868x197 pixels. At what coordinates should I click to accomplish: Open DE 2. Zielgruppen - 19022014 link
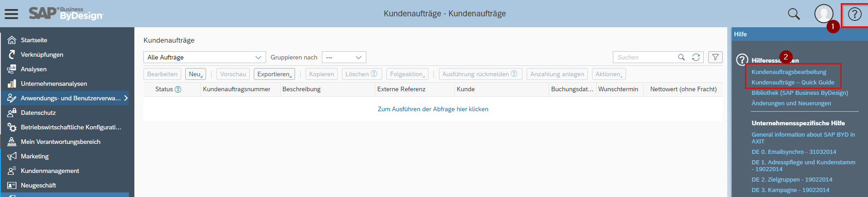pyautogui.click(x=792, y=179)
